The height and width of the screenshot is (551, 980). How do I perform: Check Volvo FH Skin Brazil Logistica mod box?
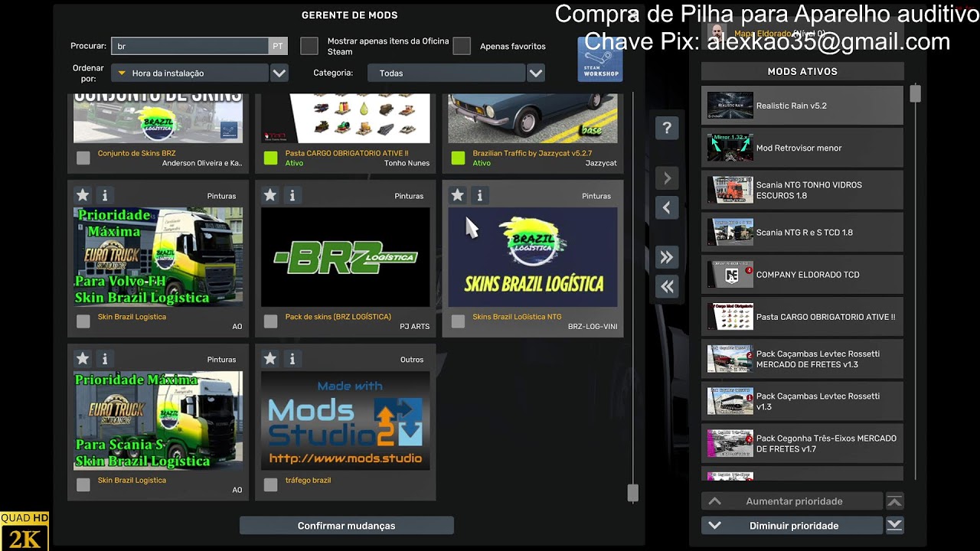coord(83,321)
